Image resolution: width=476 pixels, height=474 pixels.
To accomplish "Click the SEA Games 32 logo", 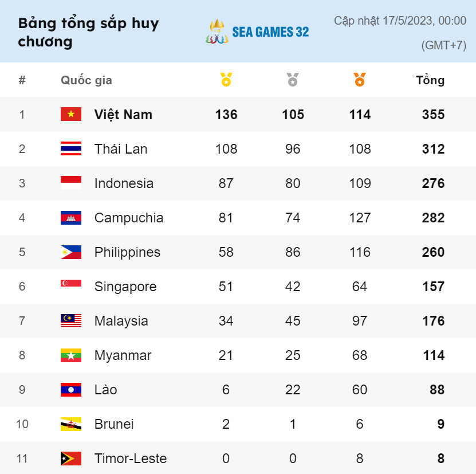I will [x=257, y=32].
